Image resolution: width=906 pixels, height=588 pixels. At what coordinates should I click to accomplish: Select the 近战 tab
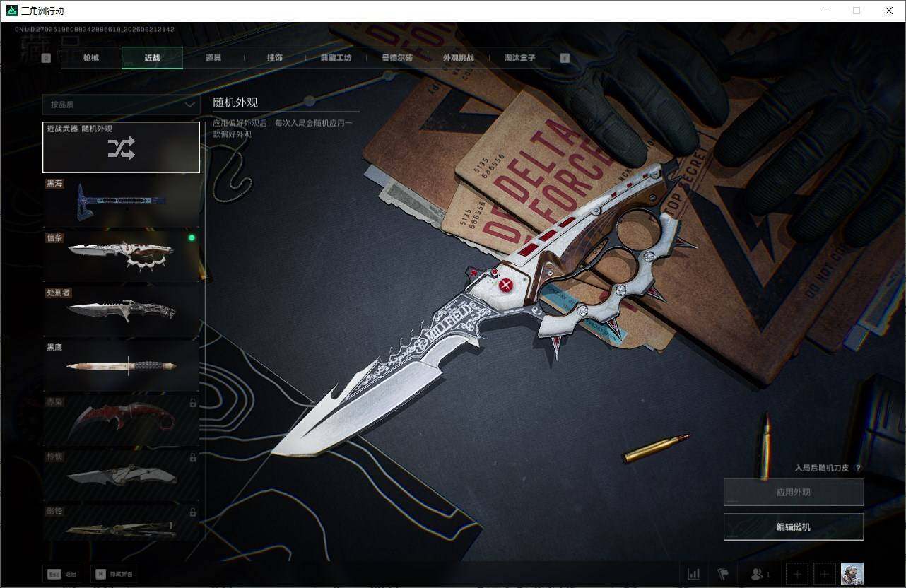pos(152,58)
